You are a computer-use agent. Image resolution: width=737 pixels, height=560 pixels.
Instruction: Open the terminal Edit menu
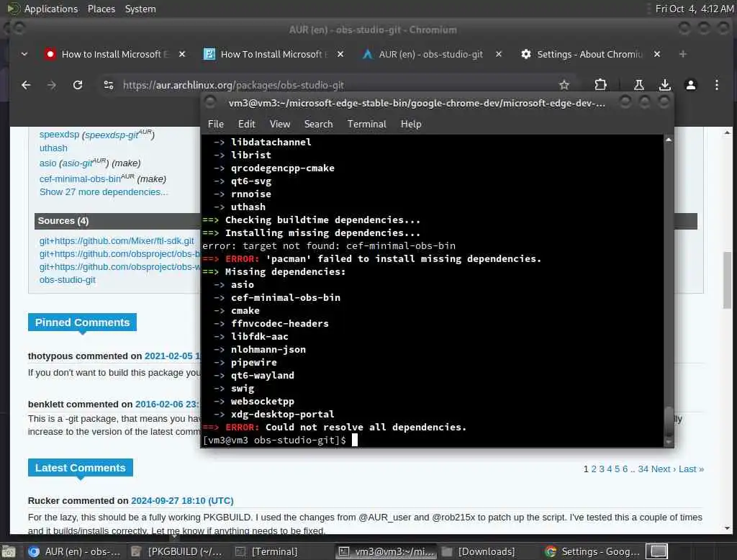[x=246, y=124]
